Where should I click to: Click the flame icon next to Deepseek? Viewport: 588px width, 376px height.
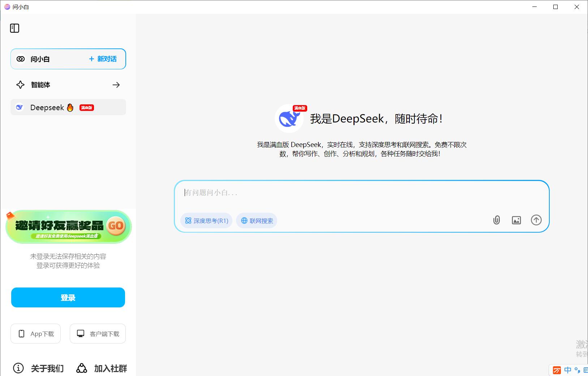pyautogui.click(x=70, y=107)
